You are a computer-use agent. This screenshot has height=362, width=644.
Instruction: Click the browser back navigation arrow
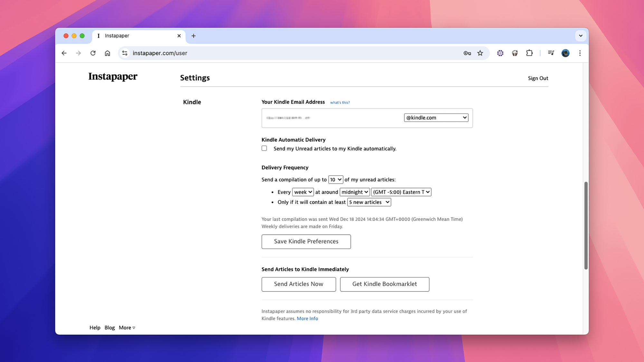pyautogui.click(x=65, y=53)
